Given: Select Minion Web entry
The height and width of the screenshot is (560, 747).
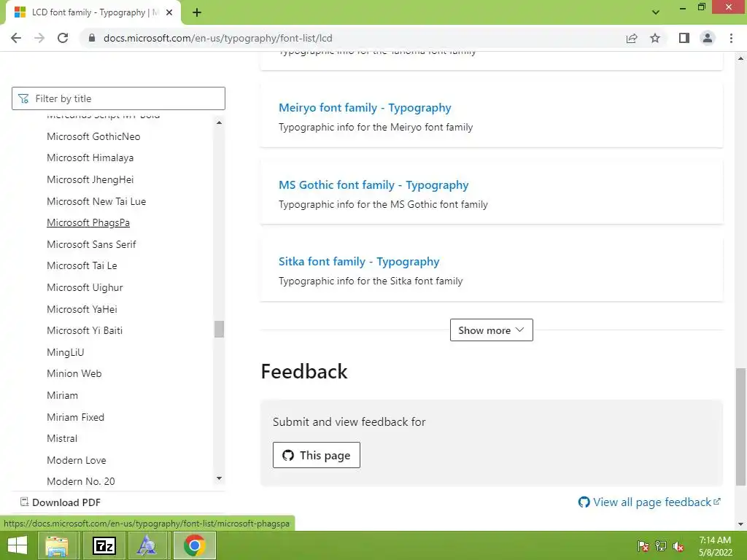Looking at the screenshot, I should point(74,374).
